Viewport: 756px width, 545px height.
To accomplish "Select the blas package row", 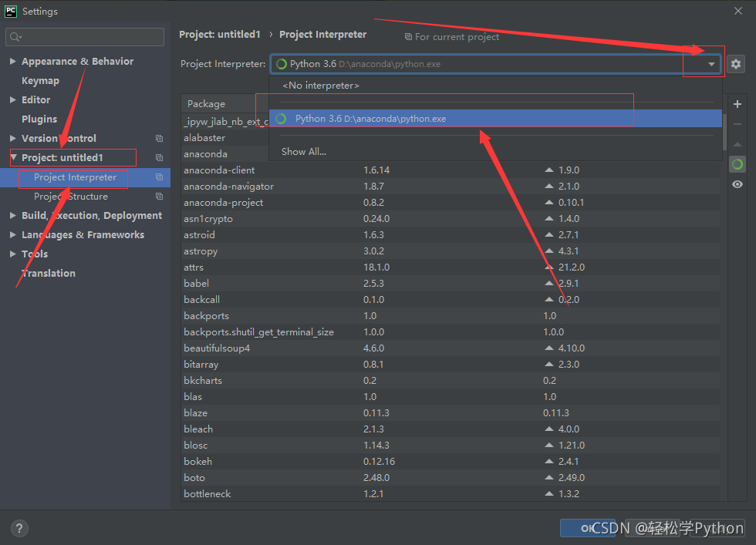I will click(451, 396).
